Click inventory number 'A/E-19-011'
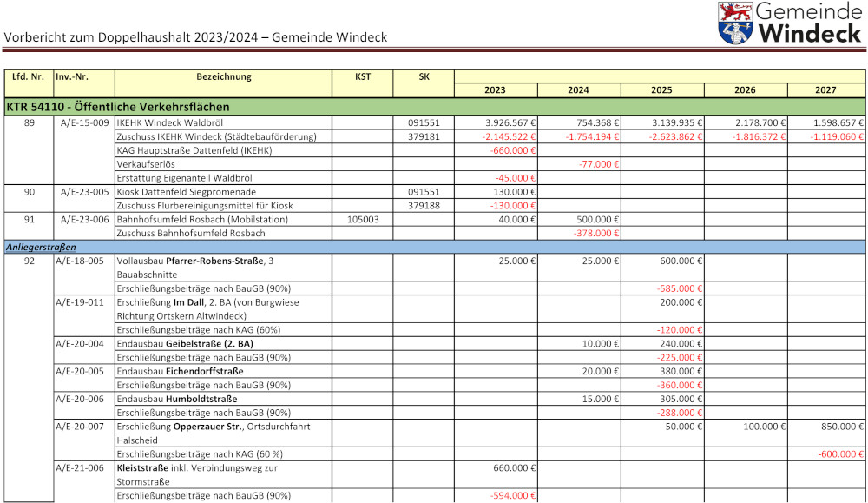The height and width of the screenshot is (503, 868). pyautogui.click(x=80, y=302)
